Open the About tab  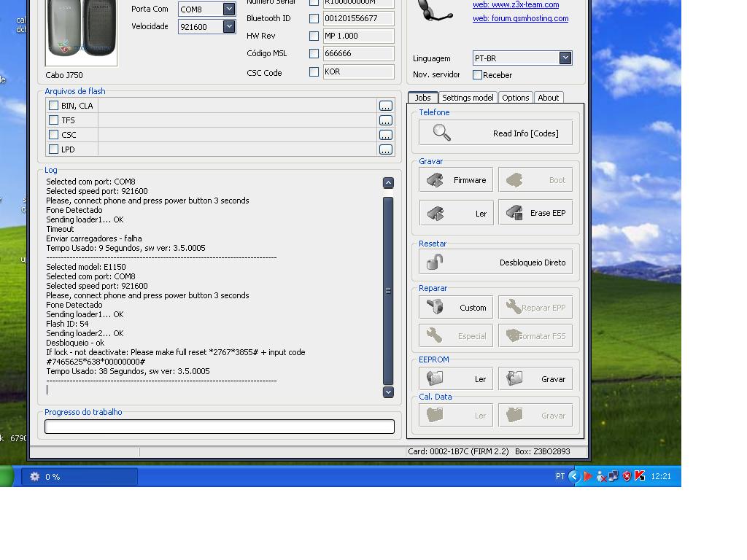pyautogui.click(x=548, y=98)
